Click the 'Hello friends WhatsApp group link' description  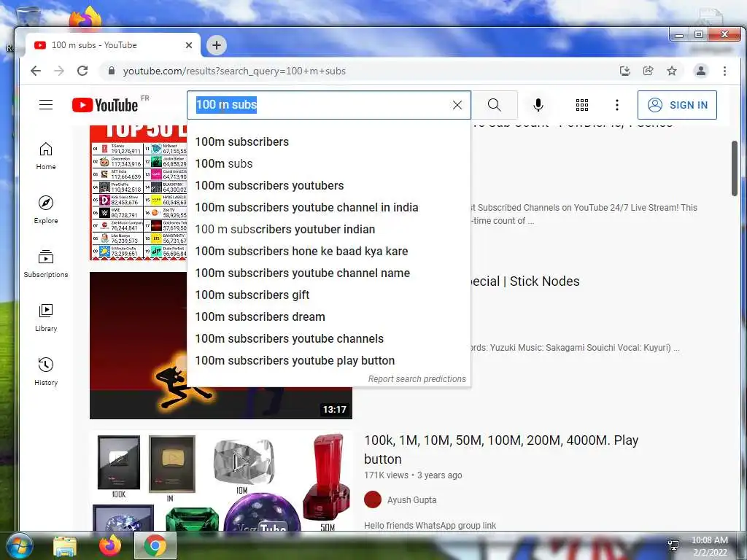tap(430, 525)
